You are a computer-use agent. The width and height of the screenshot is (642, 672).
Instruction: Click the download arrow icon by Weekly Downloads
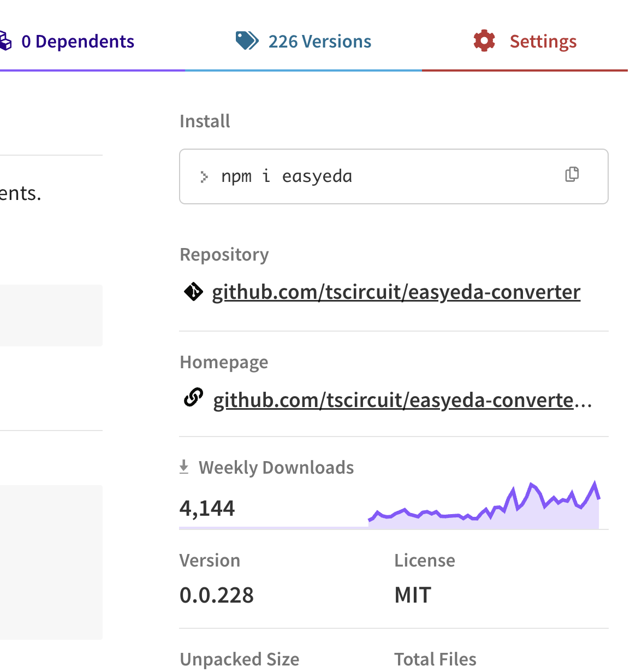(x=184, y=467)
